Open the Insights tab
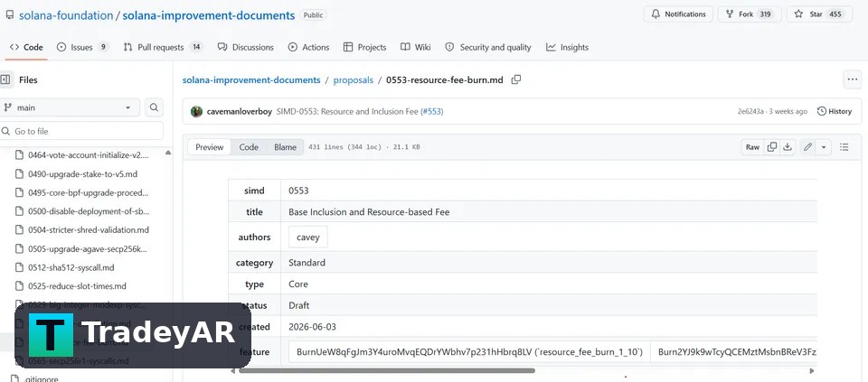Screen dimensions: 868x382 click(x=568, y=48)
